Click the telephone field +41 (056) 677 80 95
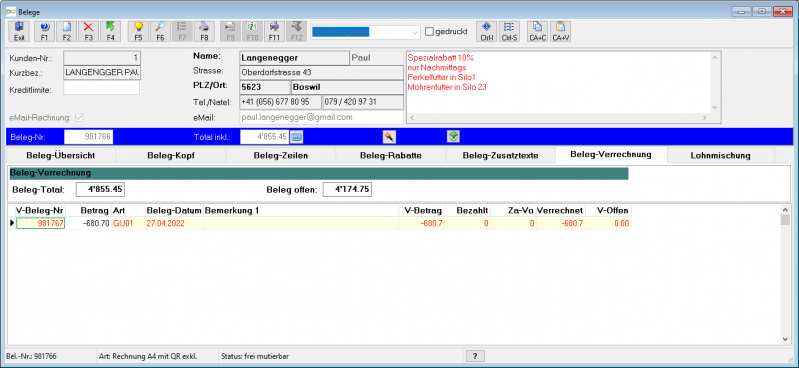The image size is (799, 368). click(x=280, y=102)
